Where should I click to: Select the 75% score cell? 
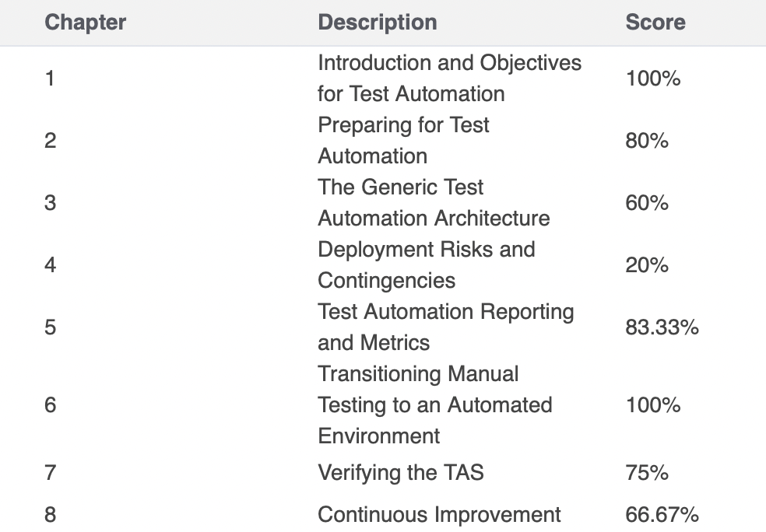646,472
